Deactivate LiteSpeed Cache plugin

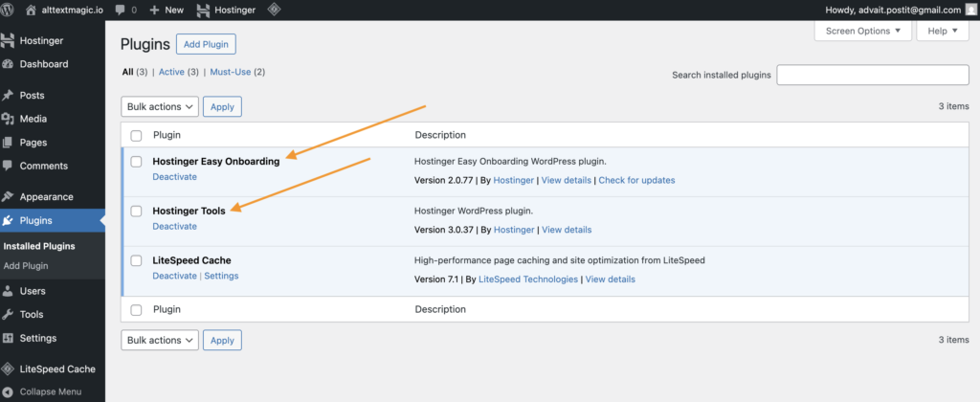tap(174, 276)
